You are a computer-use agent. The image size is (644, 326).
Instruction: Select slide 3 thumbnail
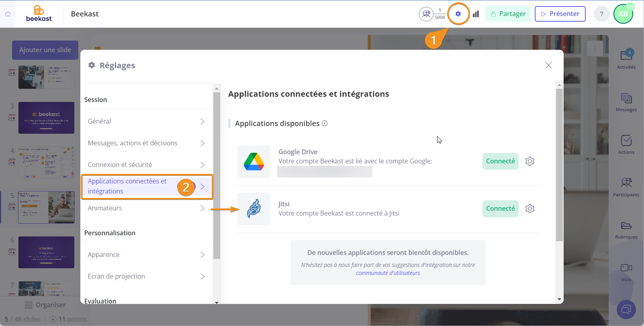pos(46,118)
